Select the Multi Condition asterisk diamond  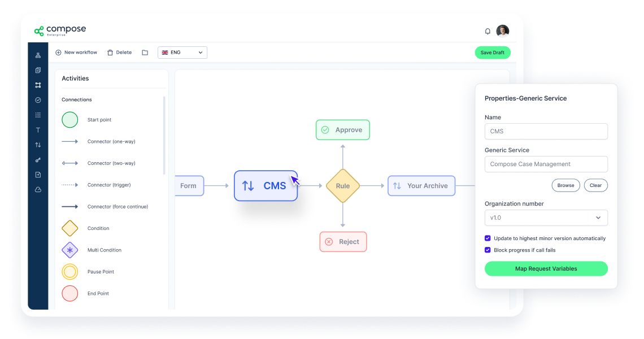(70, 250)
